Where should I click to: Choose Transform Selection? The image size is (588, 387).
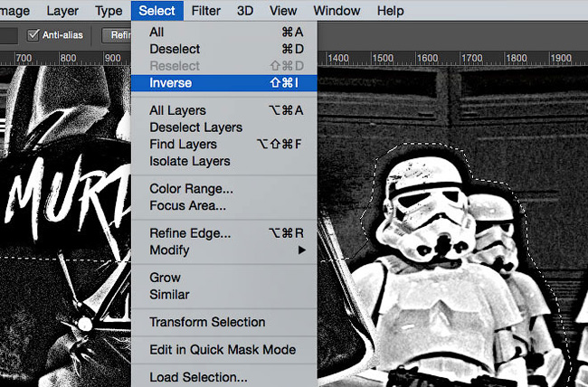pyautogui.click(x=224, y=322)
